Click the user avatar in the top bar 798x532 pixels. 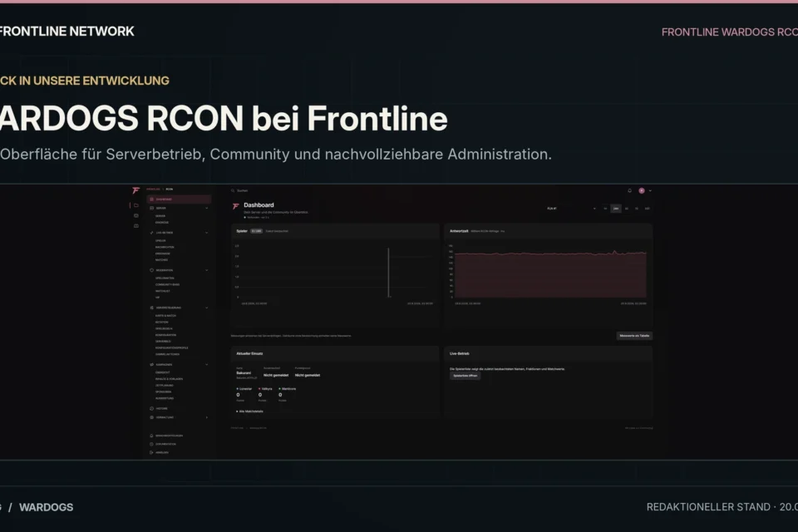coord(642,190)
